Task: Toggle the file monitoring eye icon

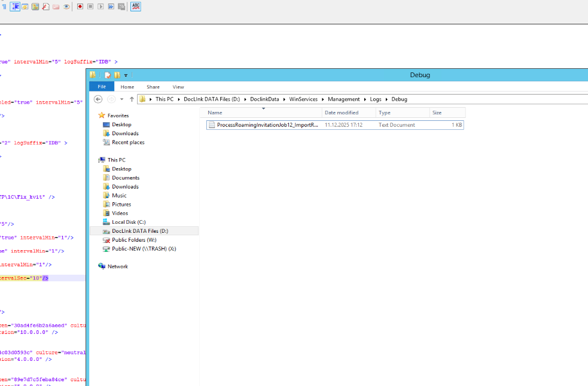Action: tap(66, 7)
